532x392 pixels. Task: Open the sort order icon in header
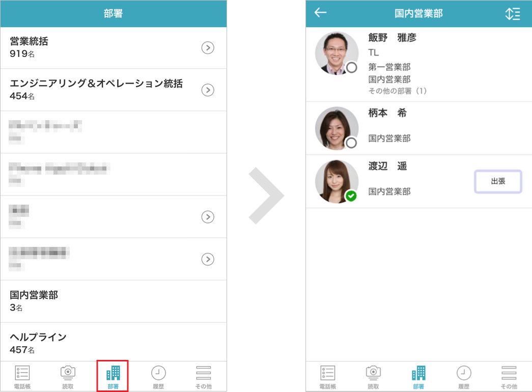[x=513, y=14]
